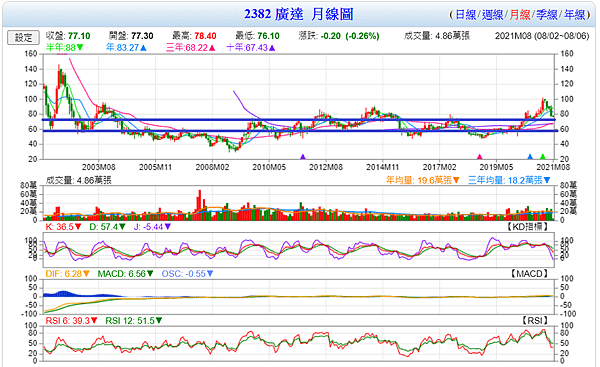Click the 十年:67.43 moving average label
Image resolution: width=600 pixels, height=367 pixels.
pyautogui.click(x=251, y=47)
